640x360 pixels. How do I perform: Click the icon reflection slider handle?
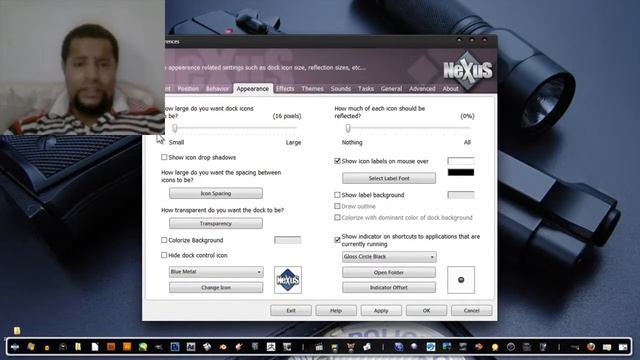(x=348, y=128)
